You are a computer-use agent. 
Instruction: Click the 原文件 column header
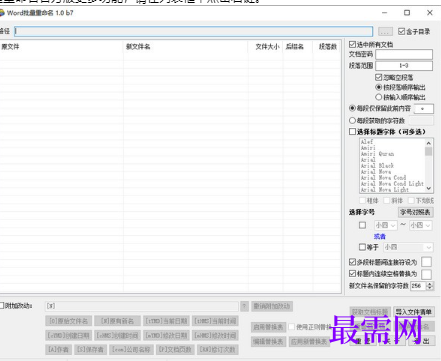61,47
